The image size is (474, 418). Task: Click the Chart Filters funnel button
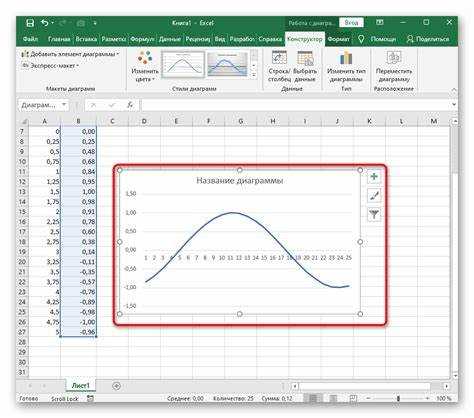374,215
